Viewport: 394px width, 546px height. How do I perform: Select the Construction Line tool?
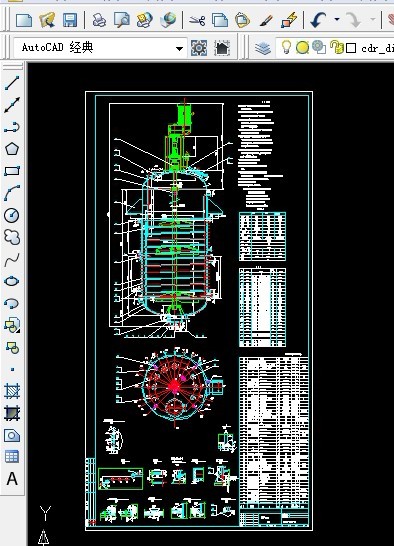pos(12,105)
